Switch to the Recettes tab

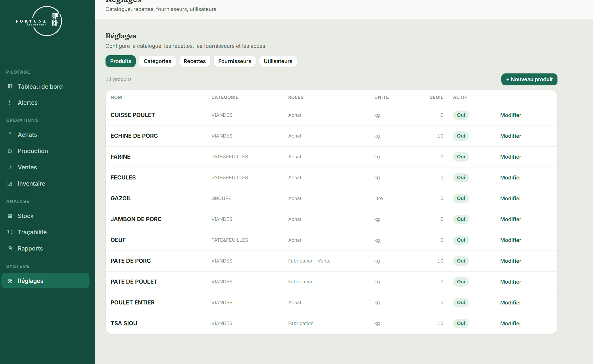click(x=195, y=61)
